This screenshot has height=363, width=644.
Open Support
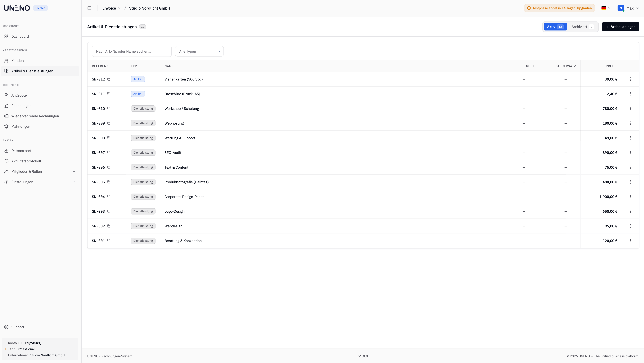pyautogui.click(x=40, y=327)
